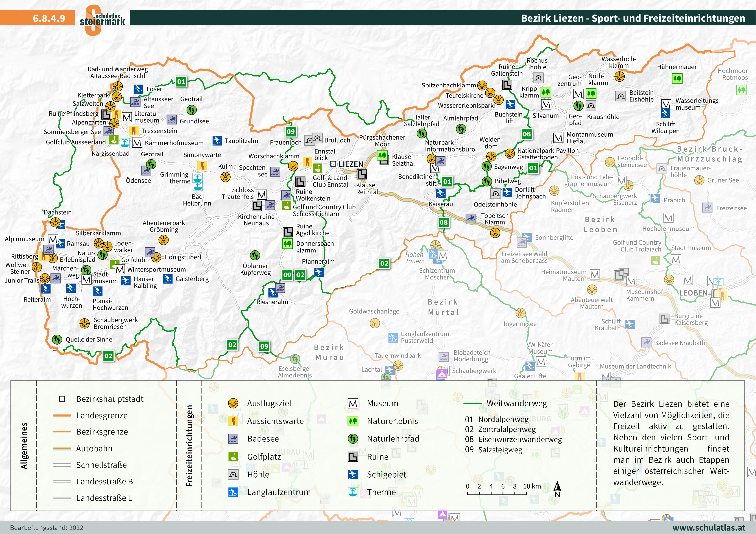This screenshot has height=534, width=756.
Task: Click the LIEZEN district capital marker
Action: pos(333,164)
